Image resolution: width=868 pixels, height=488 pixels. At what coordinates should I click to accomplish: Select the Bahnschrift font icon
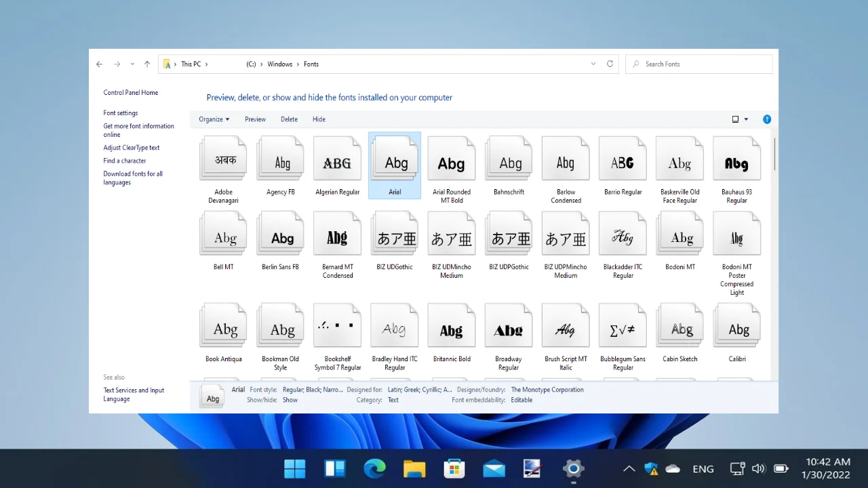coord(509,159)
